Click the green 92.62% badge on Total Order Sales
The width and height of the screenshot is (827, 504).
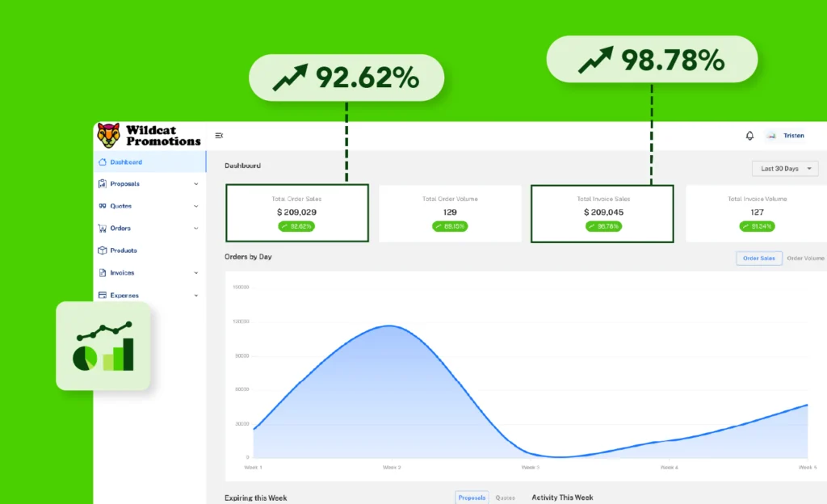[296, 226]
